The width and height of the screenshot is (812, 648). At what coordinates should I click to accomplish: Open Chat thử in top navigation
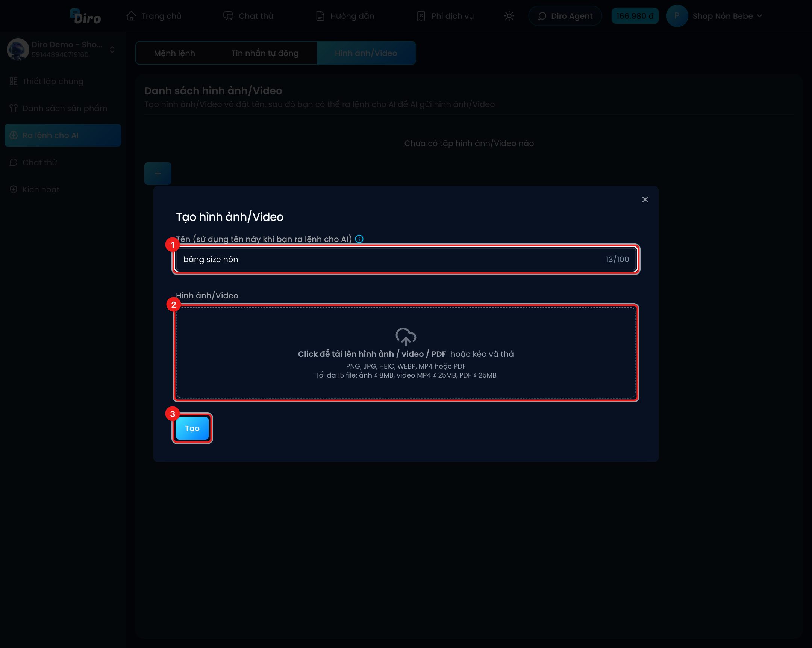pyautogui.click(x=248, y=16)
